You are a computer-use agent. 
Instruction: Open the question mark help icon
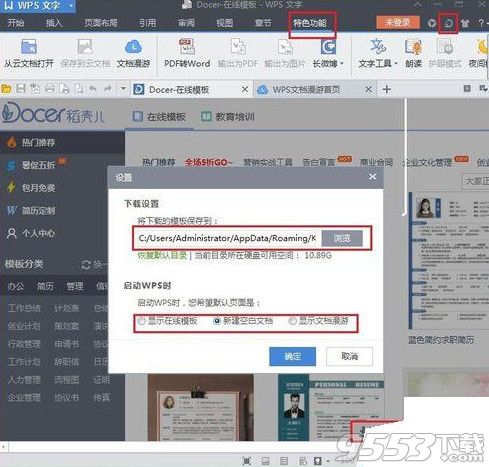481,23
